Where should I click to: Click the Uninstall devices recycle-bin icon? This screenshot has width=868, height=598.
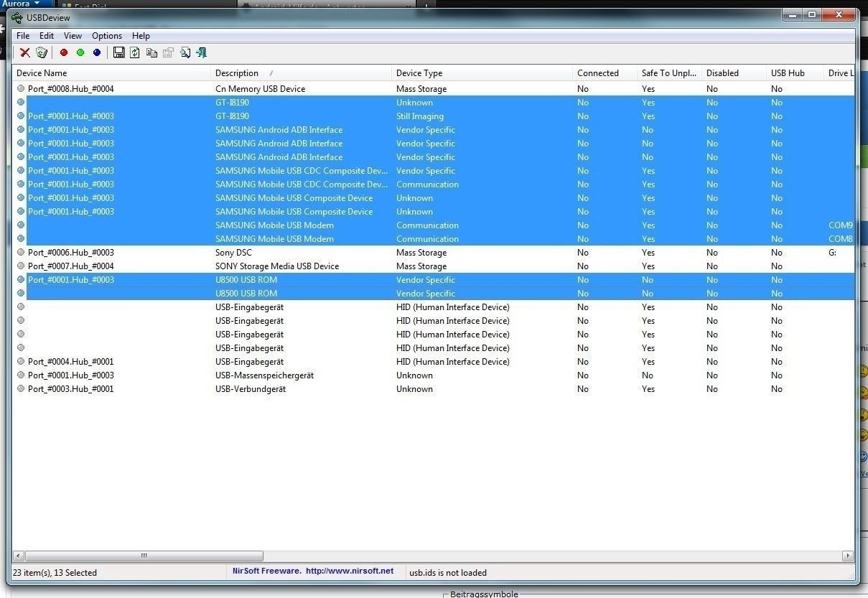42,52
